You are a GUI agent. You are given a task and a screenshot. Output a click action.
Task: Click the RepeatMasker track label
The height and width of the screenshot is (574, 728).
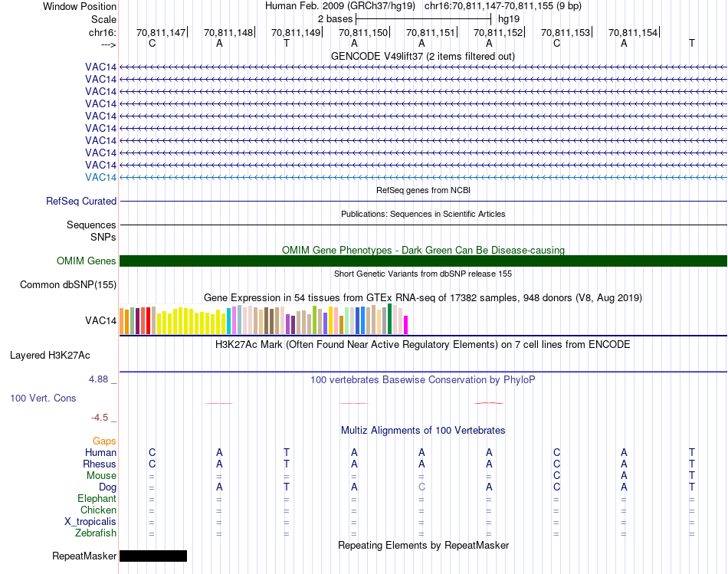tap(84, 556)
